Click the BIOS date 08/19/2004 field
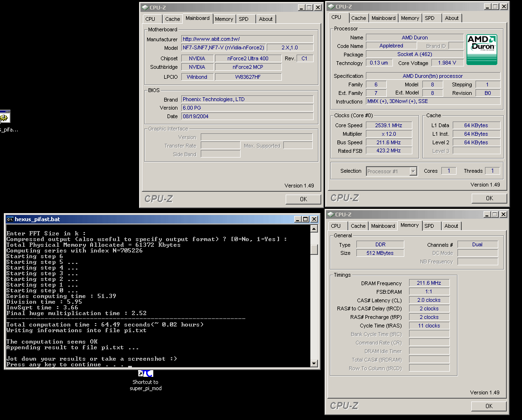 click(x=247, y=116)
